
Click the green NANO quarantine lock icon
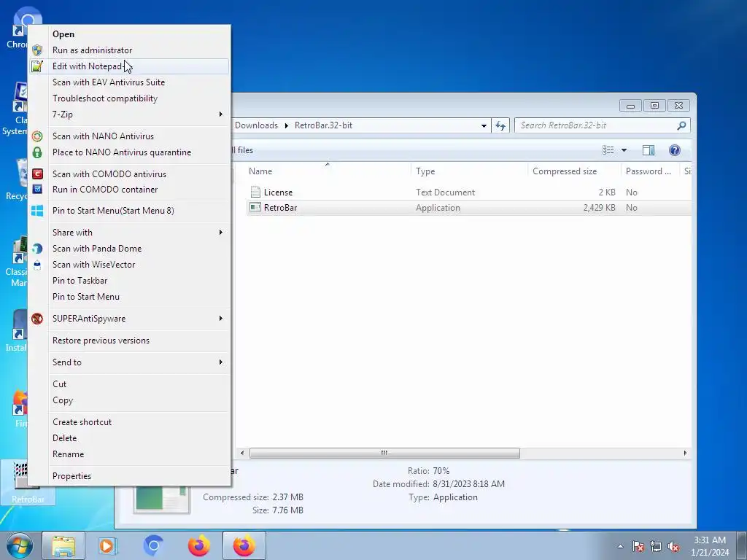click(37, 152)
